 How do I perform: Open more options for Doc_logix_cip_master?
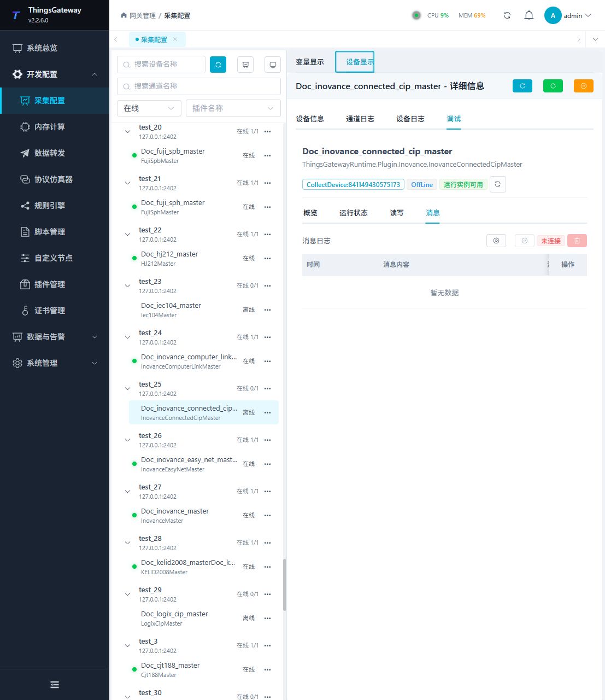click(267, 619)
